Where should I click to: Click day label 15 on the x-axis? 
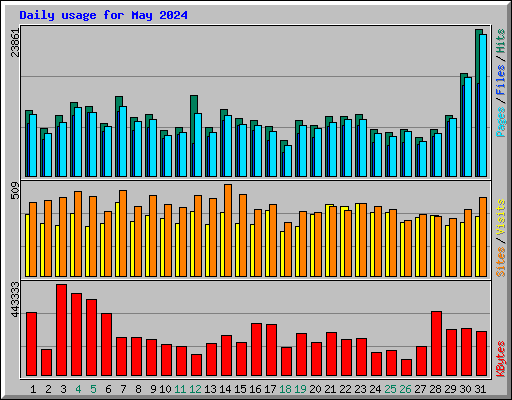[x=240, y=389]
